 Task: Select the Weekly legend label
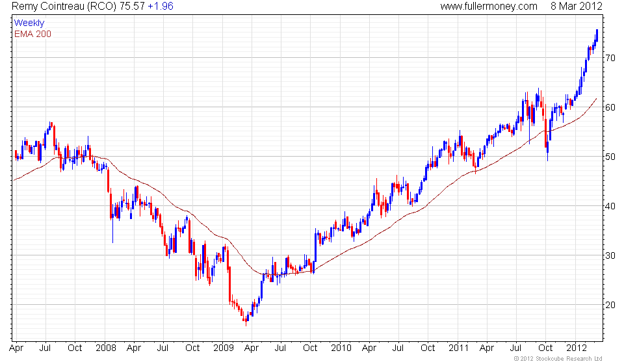pyautogui.click(x=29, y=23)
